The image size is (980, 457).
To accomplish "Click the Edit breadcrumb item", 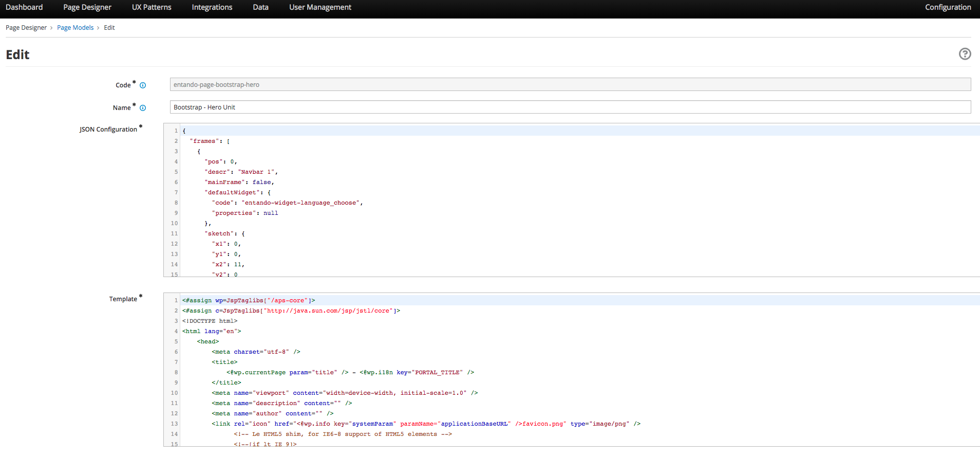I will click(x=109, y=28).
